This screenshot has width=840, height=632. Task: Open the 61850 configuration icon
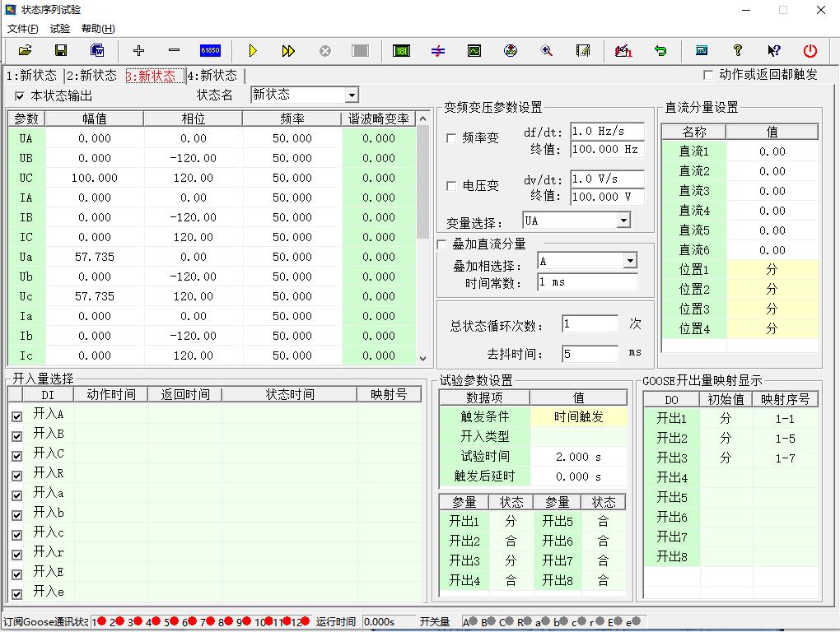point(210,51)
